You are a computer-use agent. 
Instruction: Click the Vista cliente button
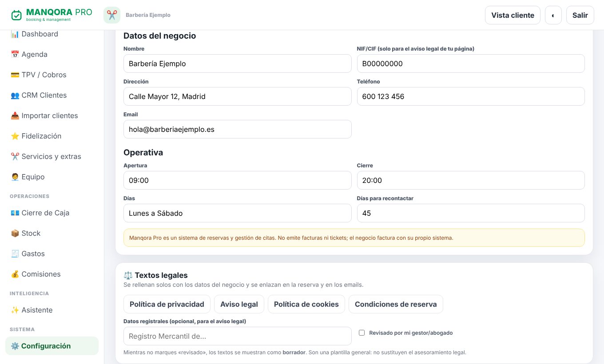click(x=513, y=15)
